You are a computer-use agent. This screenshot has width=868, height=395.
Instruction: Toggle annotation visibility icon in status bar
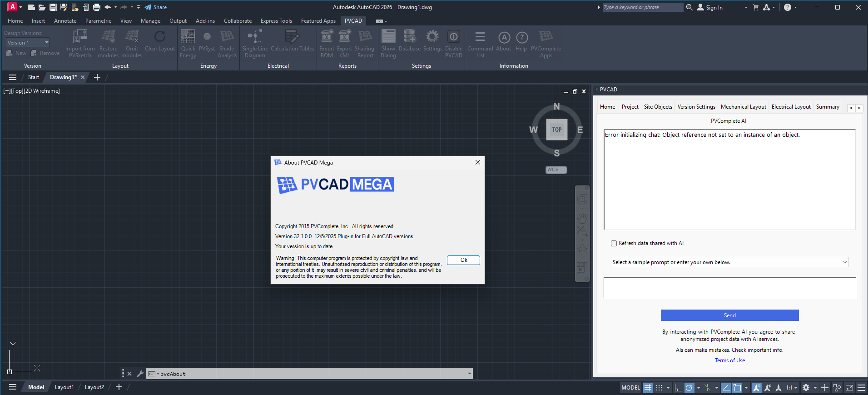coord(756,388)
